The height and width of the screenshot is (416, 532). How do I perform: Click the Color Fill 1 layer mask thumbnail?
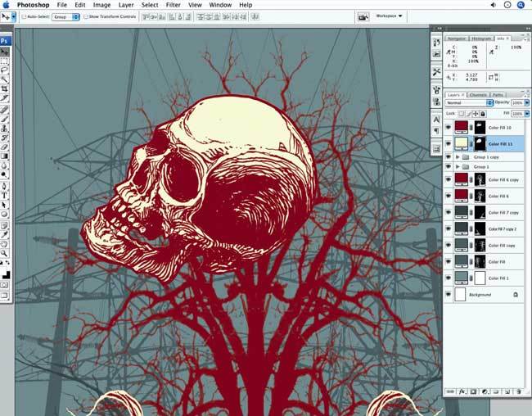(x=480, y=278)
